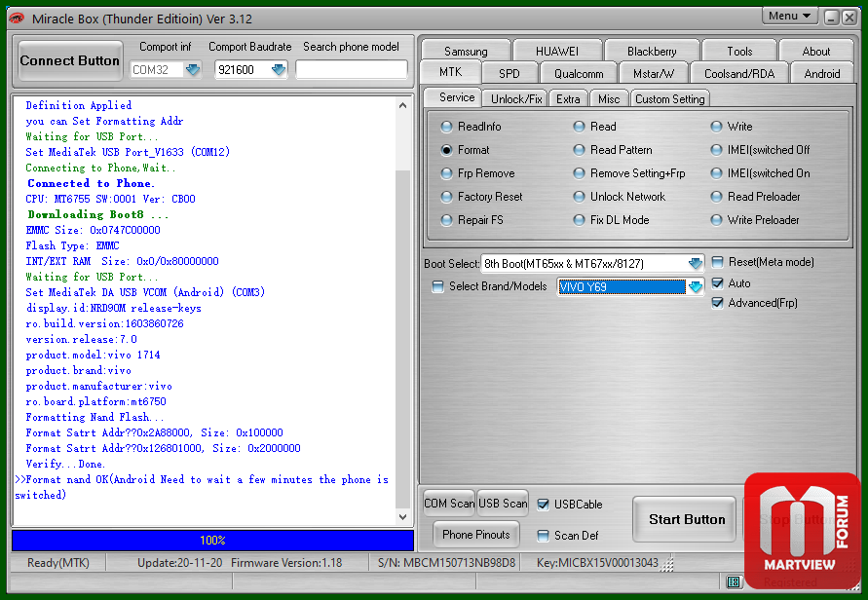Click the COM Scan button
The width and height of the screenshot is (868, 600).
click(x=449, y=504)
